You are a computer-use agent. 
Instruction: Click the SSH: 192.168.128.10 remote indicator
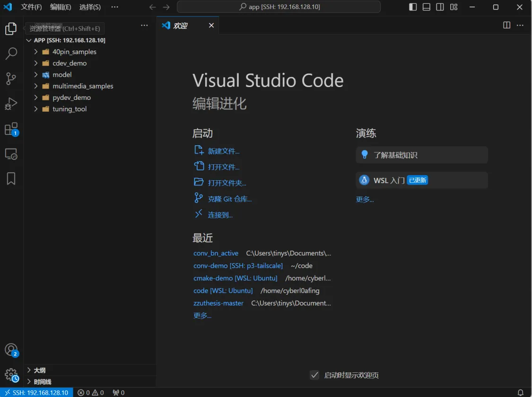[36, 393]
